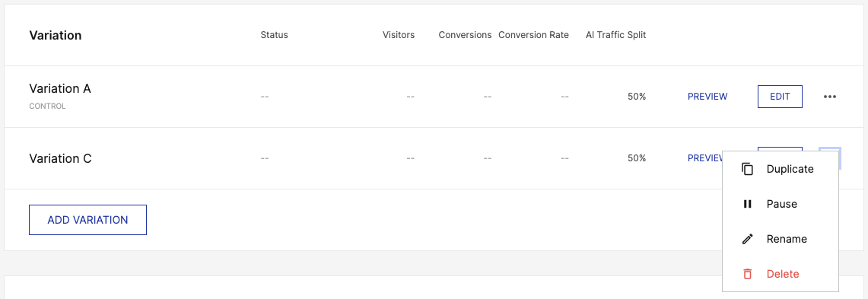Screen dimensions: 868x299
Task: Select the Variation C row name
Action: pyautogui.click(x=60, y=158)
